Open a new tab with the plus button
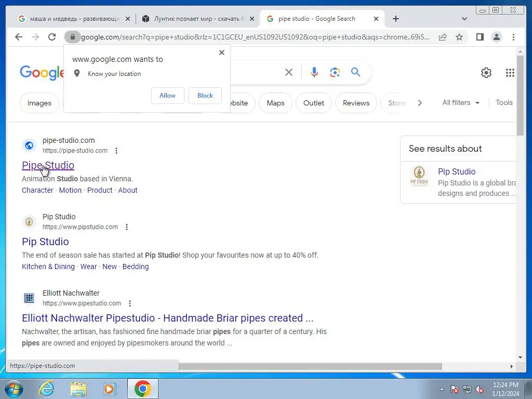The height and width of the screenshot is (399, 532). pyautogui.click(x=395, y=19)
